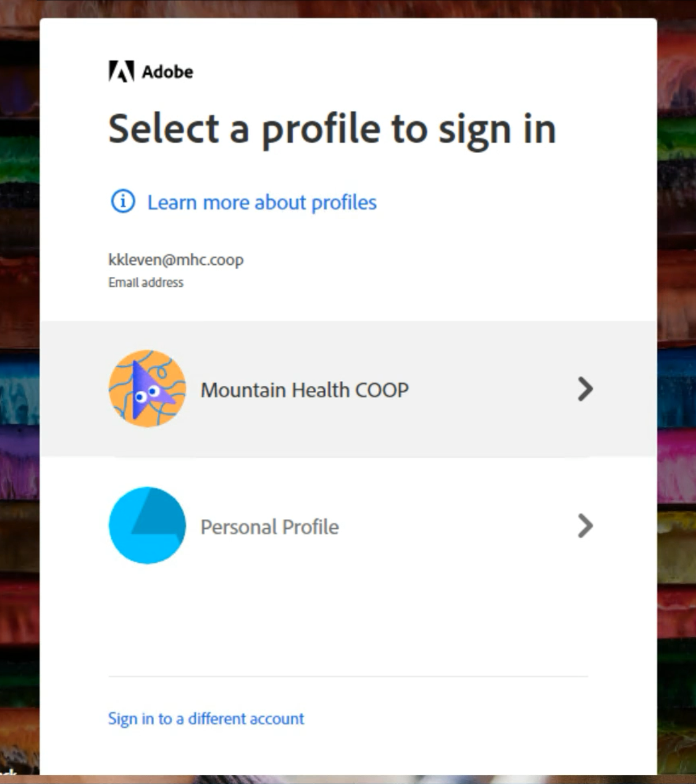
Task: Click empty space in the Mountain Health COOP row
Action: (491, 389)
